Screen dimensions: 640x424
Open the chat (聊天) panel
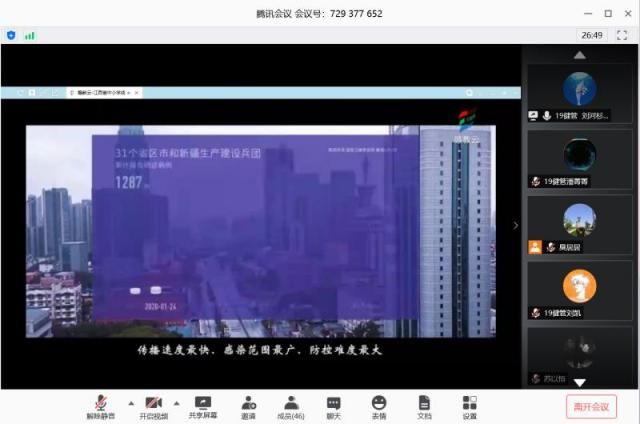tap(334, 406)
